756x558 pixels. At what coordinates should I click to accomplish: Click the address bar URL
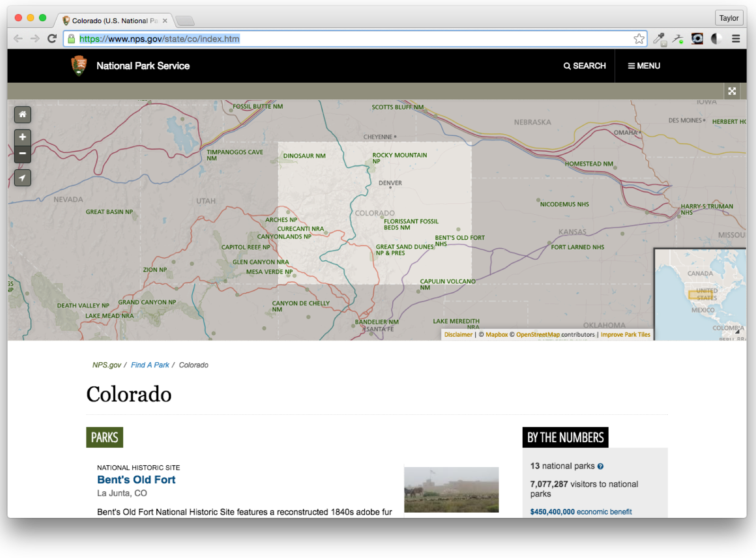(x=159, y=39)
